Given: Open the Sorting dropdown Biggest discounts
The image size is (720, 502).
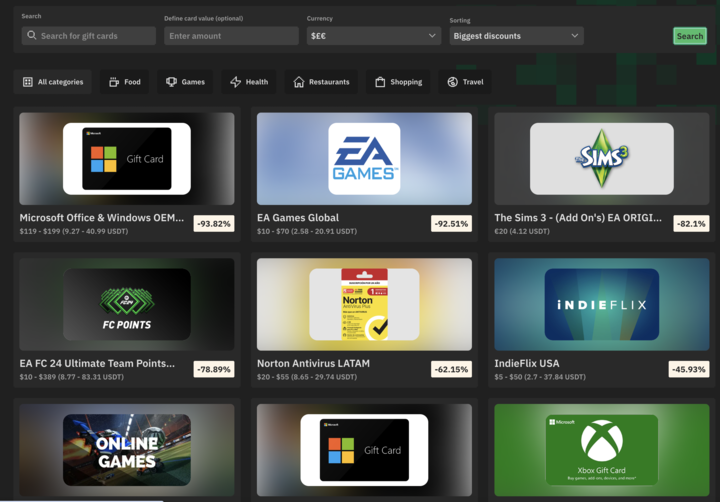Looking at the screenshot, I should [517, 36].
